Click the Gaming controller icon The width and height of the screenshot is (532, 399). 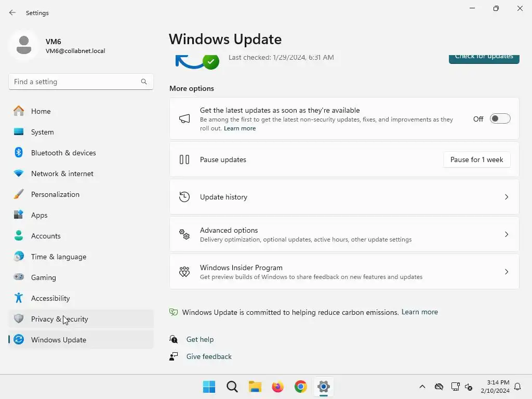[x=19, y=277]
